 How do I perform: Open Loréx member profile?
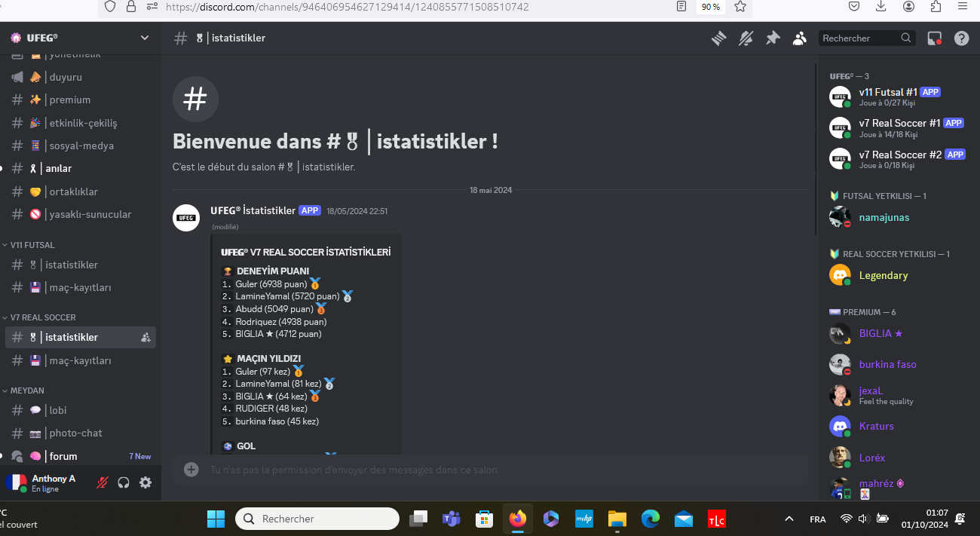pos(896,458)
